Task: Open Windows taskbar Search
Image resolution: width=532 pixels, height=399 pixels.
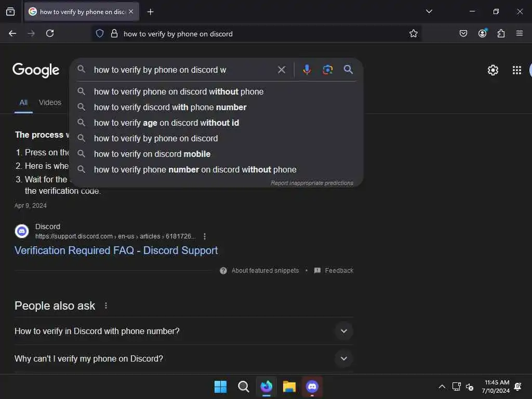Action: [x=243, y=387]
